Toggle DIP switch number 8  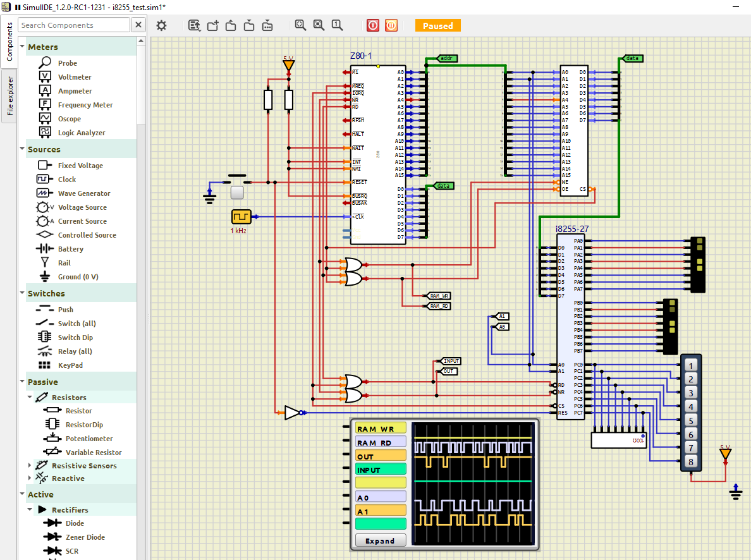(691, 462)
